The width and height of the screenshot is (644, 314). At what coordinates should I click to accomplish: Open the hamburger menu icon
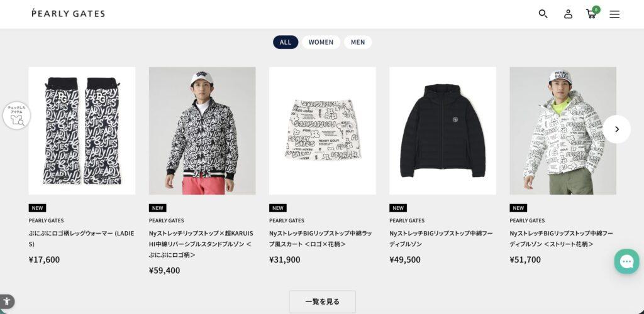614,14
